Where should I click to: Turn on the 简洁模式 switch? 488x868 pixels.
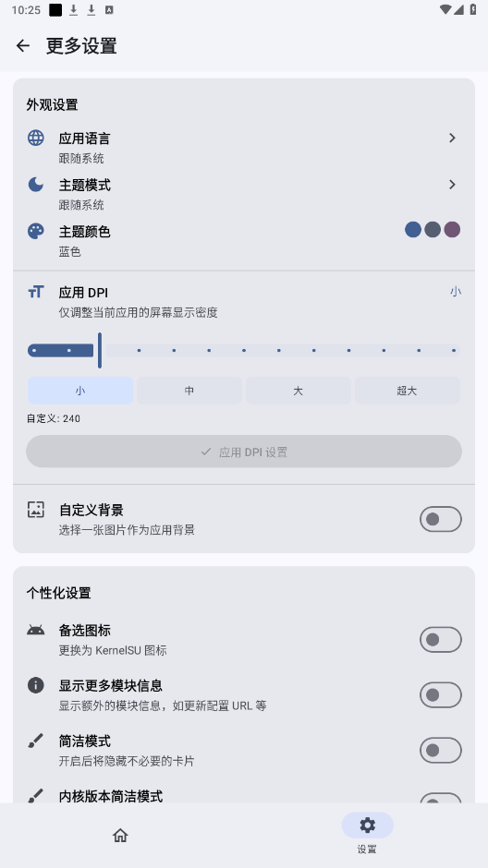point(440,751)
